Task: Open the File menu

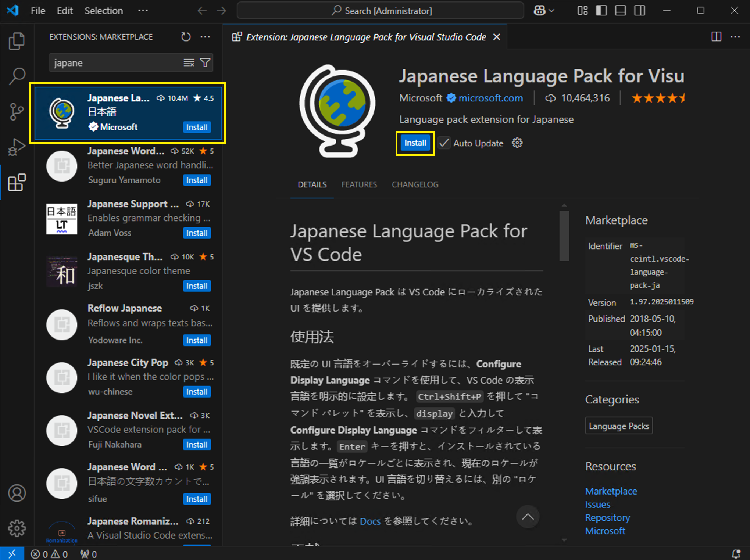Action: pos(38,11)
